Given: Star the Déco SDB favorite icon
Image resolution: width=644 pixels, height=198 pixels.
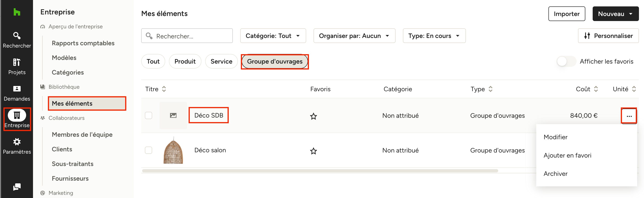Looking at the screenshot, I should coord(313,116).
